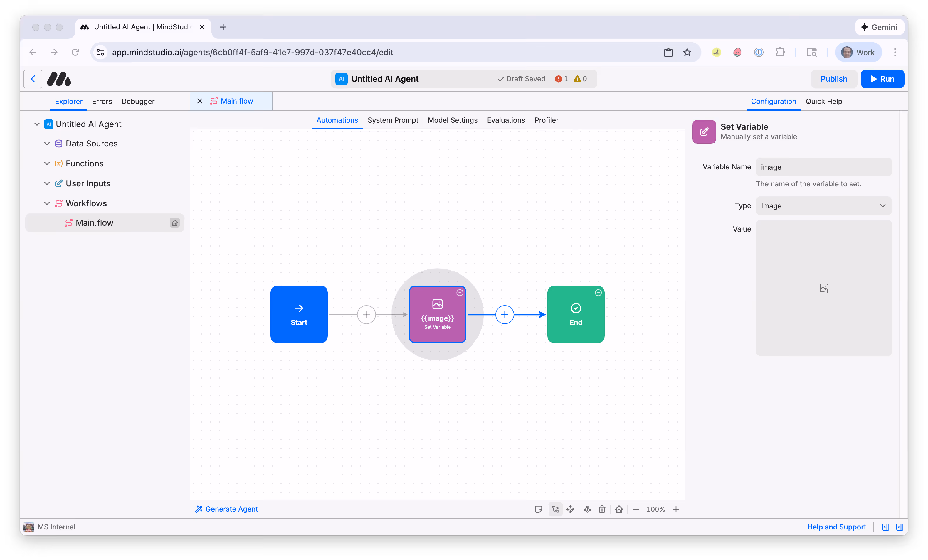
Task: Open the Debugger tab
Action: click(x=138, y=101)
